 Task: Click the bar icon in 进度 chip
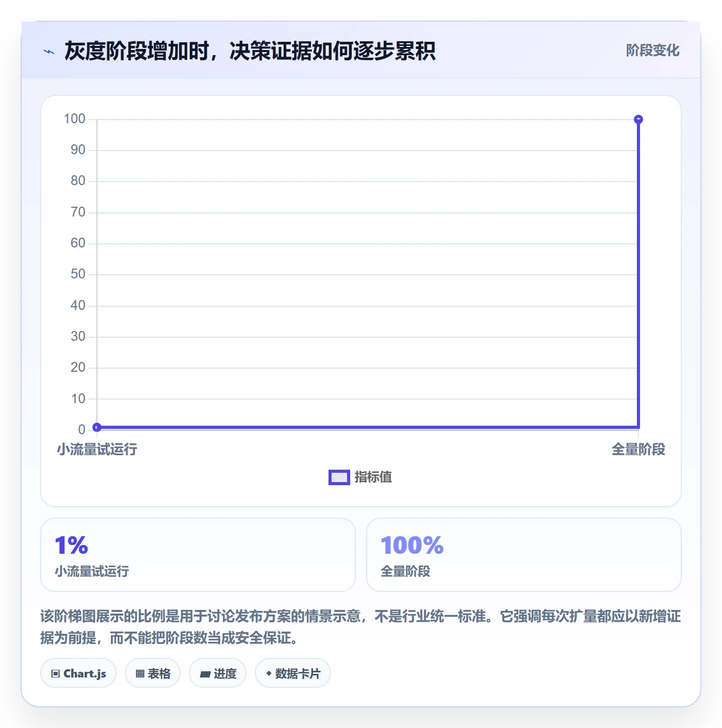pyautogui.click(x=205, y=674)
